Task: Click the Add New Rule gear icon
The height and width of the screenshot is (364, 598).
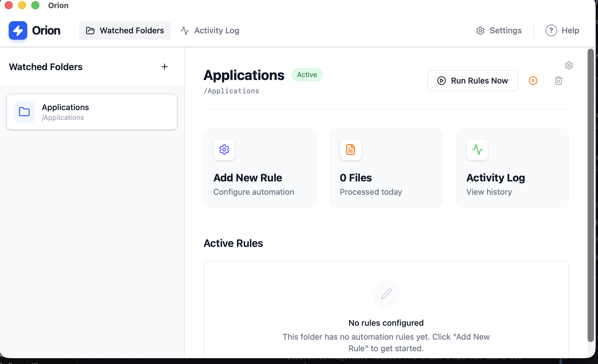Action: point(224,150)
